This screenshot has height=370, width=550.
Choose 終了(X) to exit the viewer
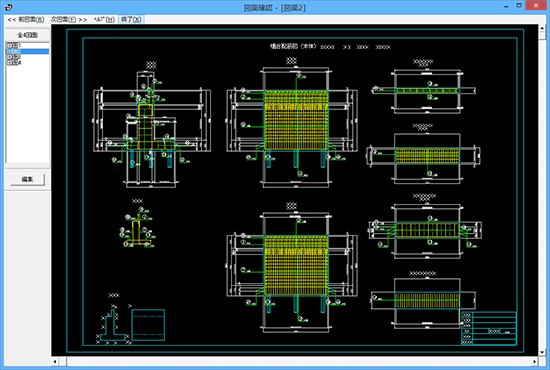click(131, 19)
